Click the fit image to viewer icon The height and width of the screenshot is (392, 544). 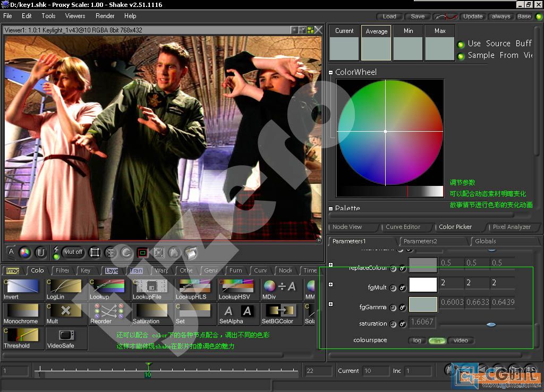pos(158,252)
